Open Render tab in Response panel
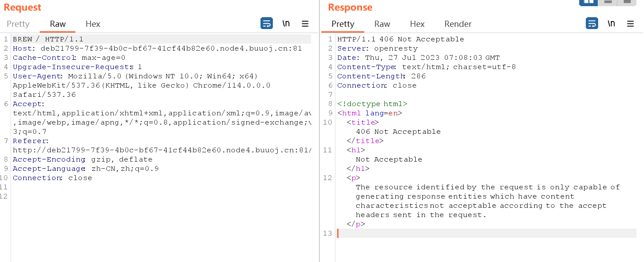Viewport: 644px width, 262px height. pos(458,24)
